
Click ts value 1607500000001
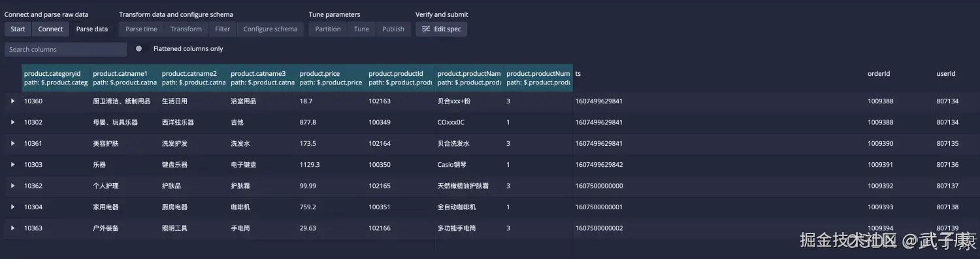(599, 207)
